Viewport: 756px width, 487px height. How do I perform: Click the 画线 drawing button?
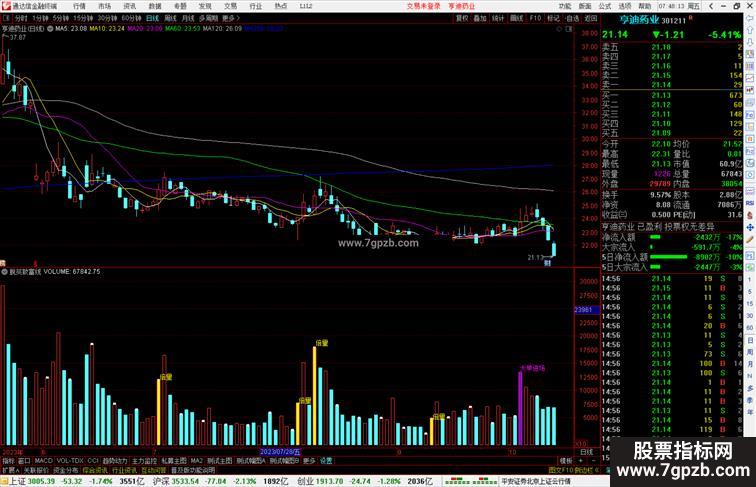516,18
